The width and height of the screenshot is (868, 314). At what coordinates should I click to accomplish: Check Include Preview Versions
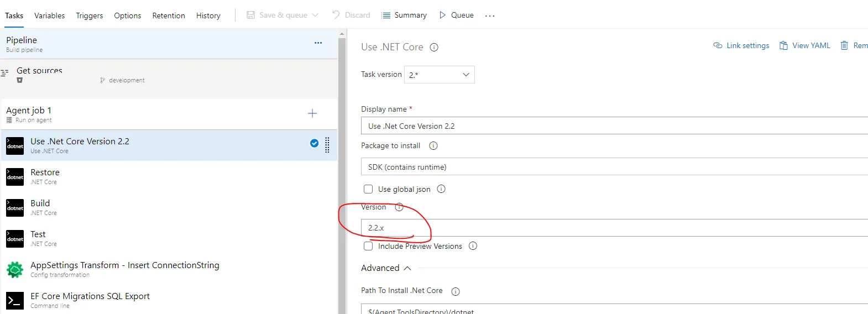368,246
